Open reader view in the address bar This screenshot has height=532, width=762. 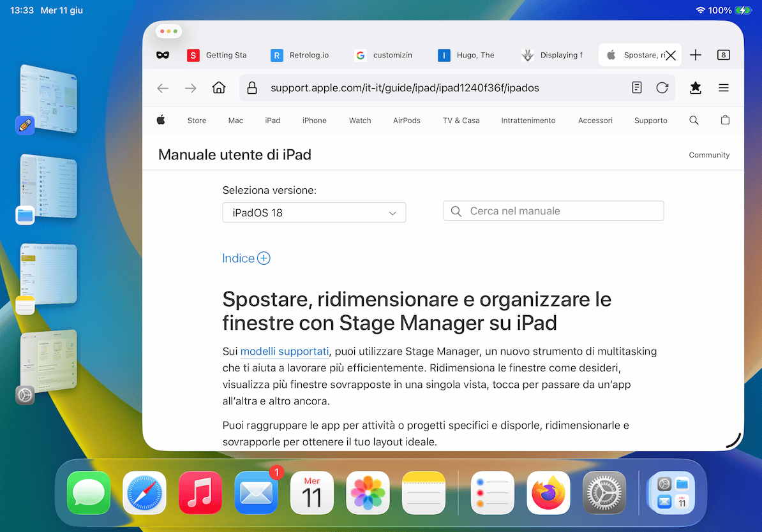pos(636,87)
